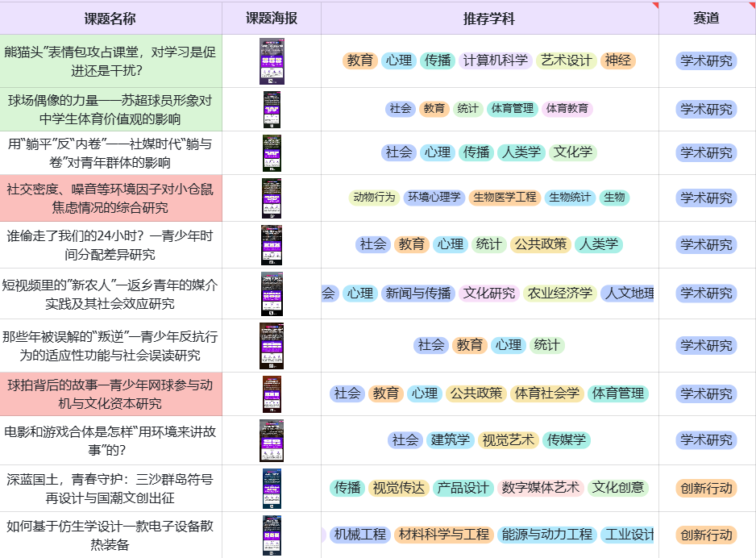Click the 赛道 column header
The image size is (756, 558).
pyautogui.click(x=707, y=16)
